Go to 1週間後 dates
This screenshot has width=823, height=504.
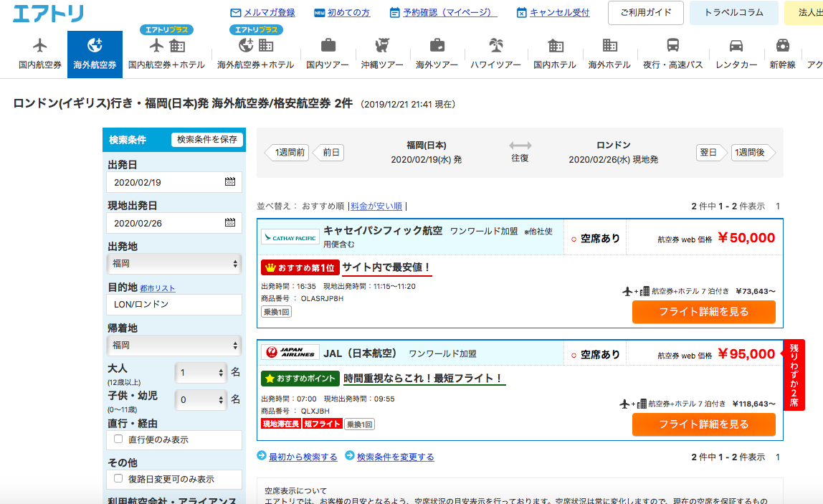[753, 153]
